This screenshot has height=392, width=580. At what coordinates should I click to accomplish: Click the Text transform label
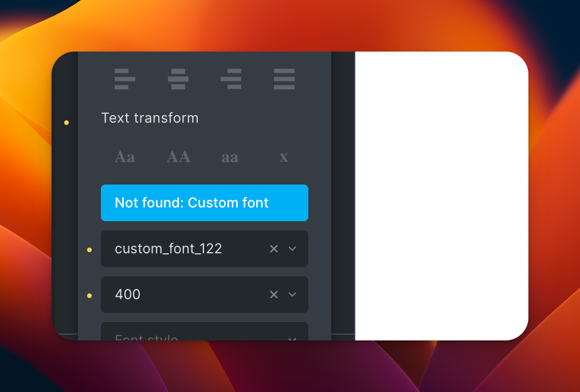click(150, 118)
